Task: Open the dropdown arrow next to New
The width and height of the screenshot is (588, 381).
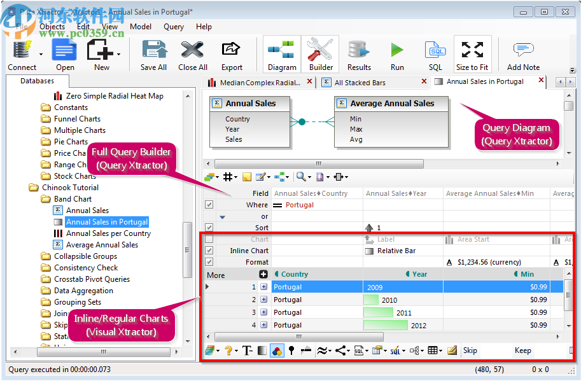Action: tap(118, 54)
